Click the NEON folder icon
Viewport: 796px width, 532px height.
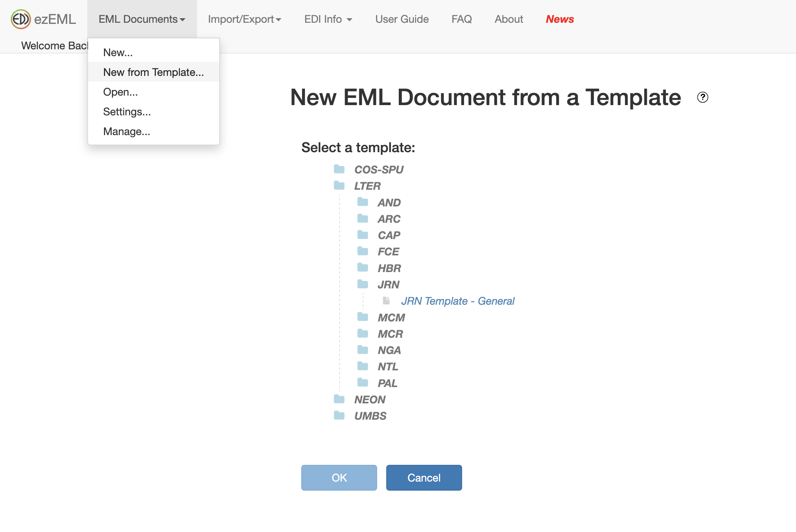pyautogui.click(x=339, y=399)
